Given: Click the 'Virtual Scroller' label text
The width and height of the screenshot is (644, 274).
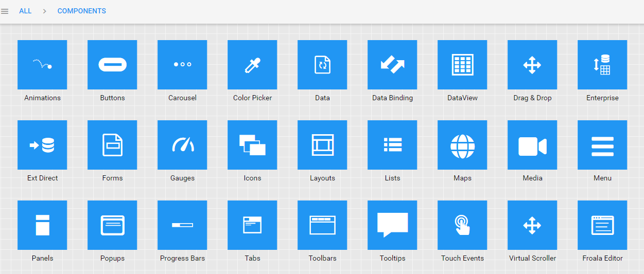Looking at the screenshot, I should pyautogui.click(x=532, y=258).
